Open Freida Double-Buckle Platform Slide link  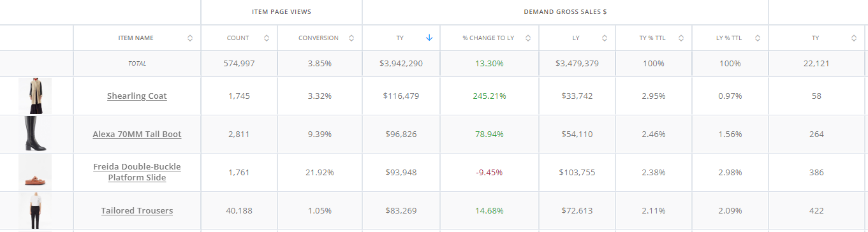coord(137,172)
